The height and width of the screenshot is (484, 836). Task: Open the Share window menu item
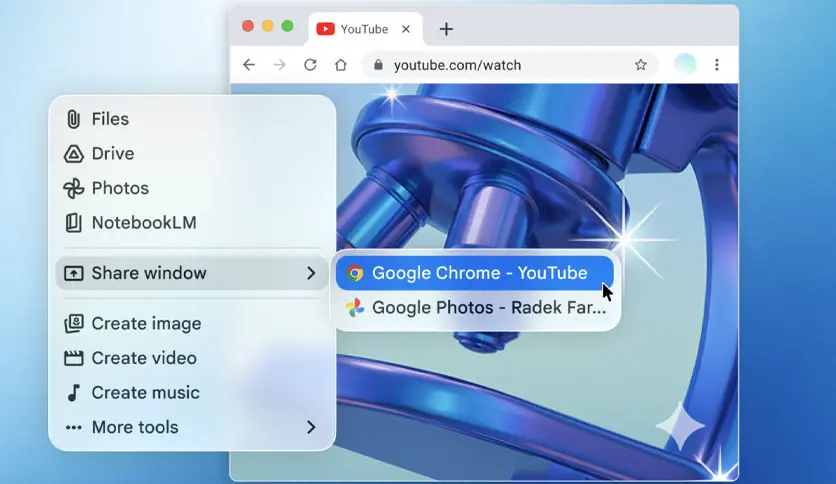(192, 273)
